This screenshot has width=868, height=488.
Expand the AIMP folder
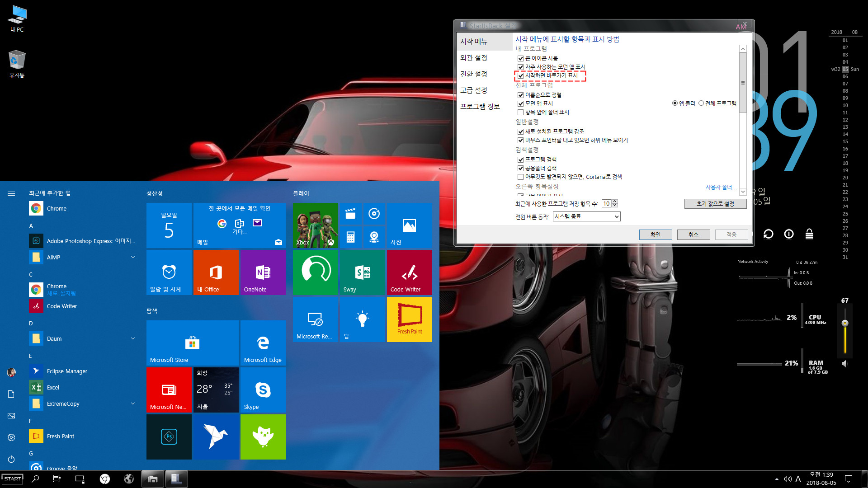pyautogui.click(x=133, y=257)
